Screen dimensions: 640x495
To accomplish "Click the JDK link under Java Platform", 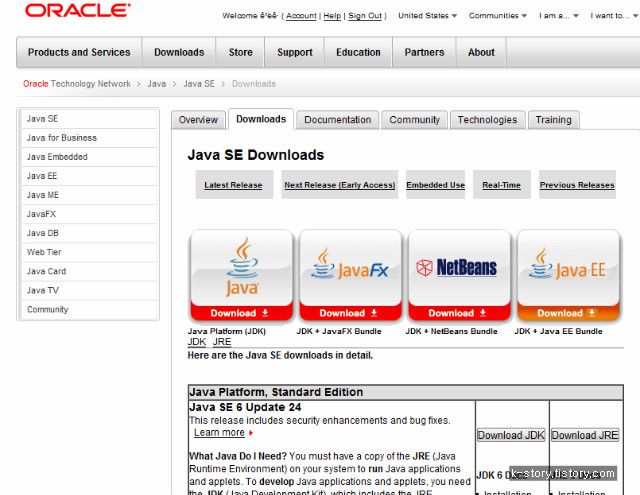I will coord(197,342).
